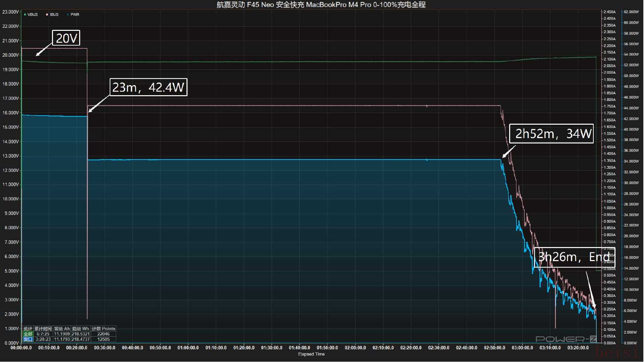Click the POWER-Z logo watermark
The image size is (644, 362).
(x=566, y=339)
